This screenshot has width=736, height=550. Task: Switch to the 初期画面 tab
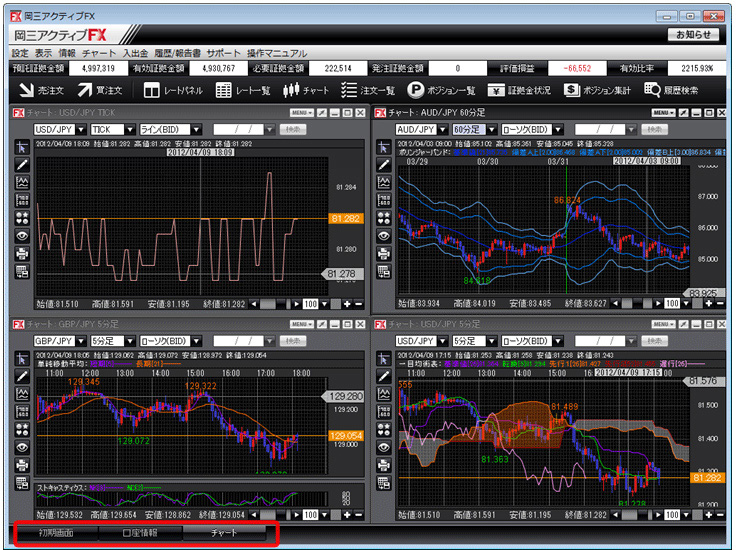point(56,533)
